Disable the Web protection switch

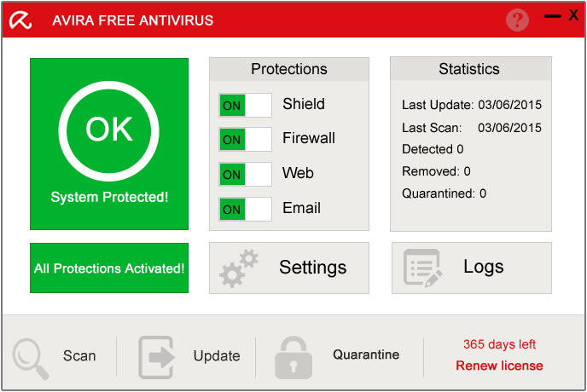(x=245, y=174)
